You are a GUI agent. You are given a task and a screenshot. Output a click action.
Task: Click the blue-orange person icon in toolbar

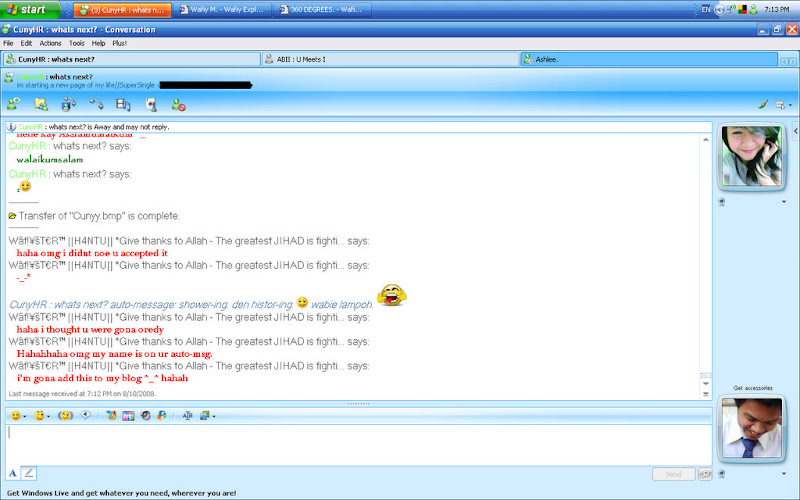pyautogui.click(x=162, y=416)
